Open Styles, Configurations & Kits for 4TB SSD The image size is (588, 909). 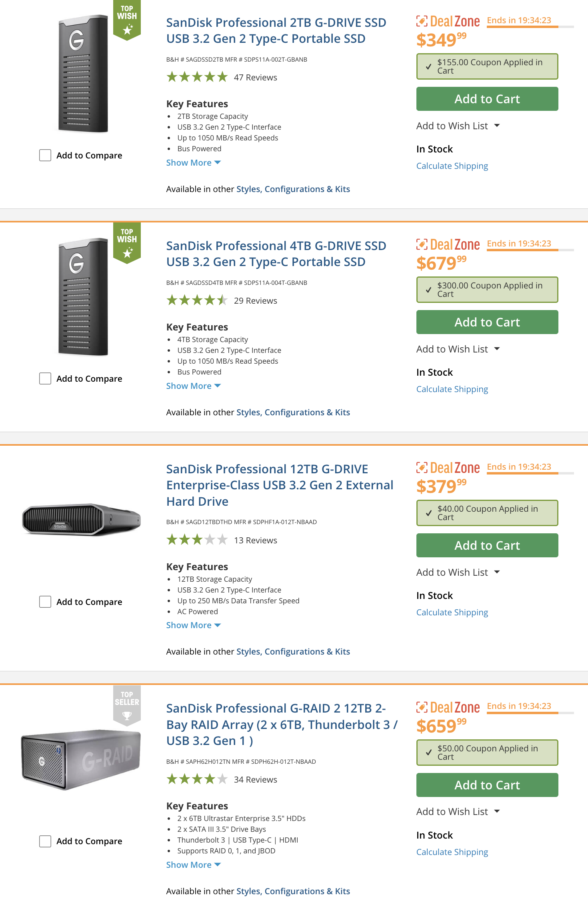point(293,412)
